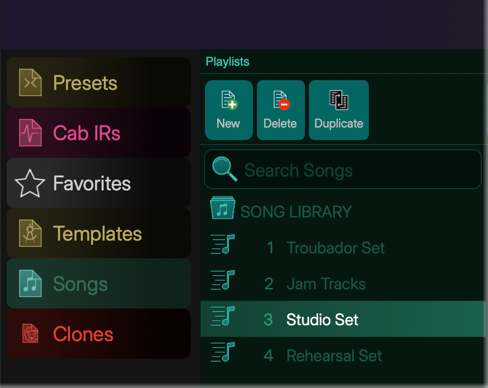Click playlist icon beside Rehearsal Set
Image resolution: width=488 pixels, height=388 pixels.
click(223, 352)
